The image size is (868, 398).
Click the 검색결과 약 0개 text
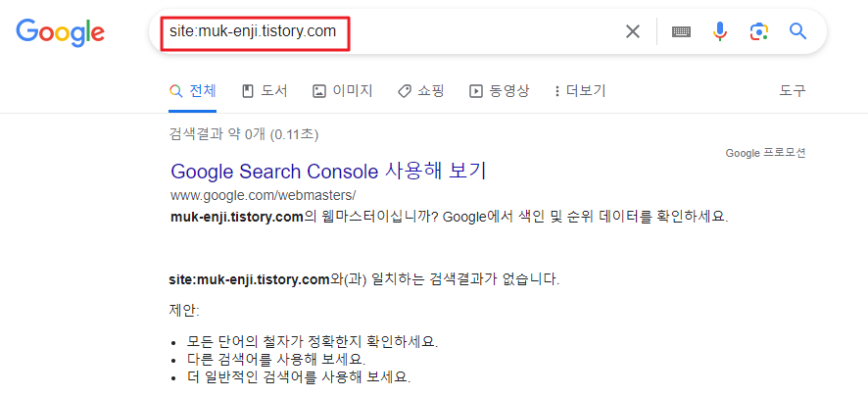pos(244,134)
